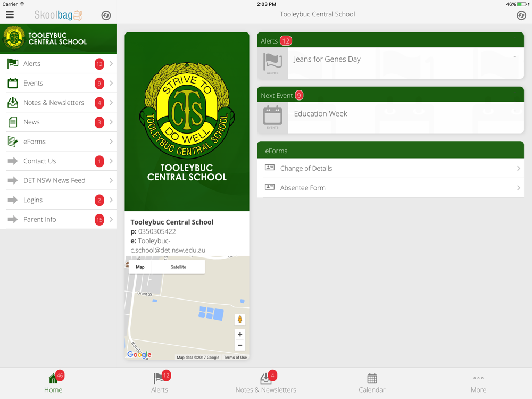Select the Home tab
This screenshot has height=399, width=532.
coord(53,383)
